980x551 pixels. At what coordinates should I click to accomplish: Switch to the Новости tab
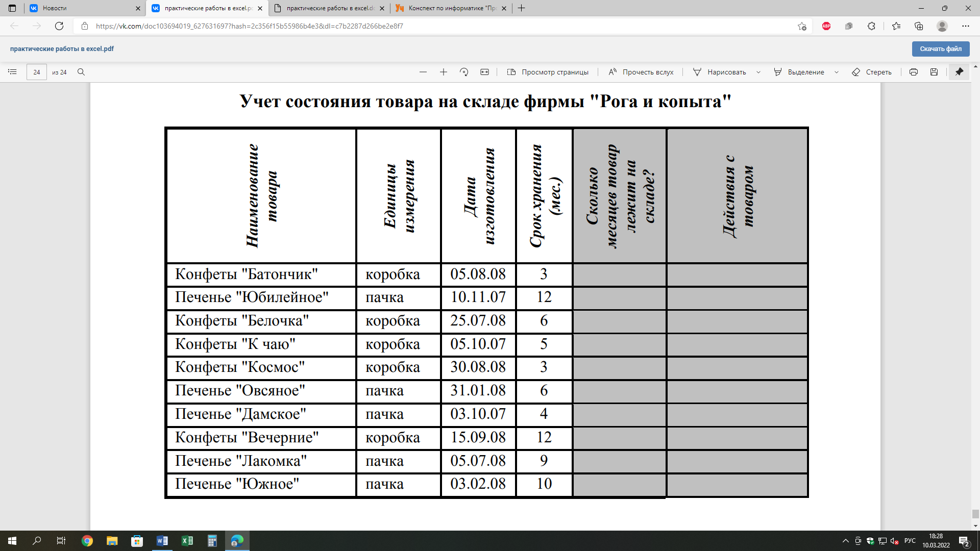[x=85, y=8]
